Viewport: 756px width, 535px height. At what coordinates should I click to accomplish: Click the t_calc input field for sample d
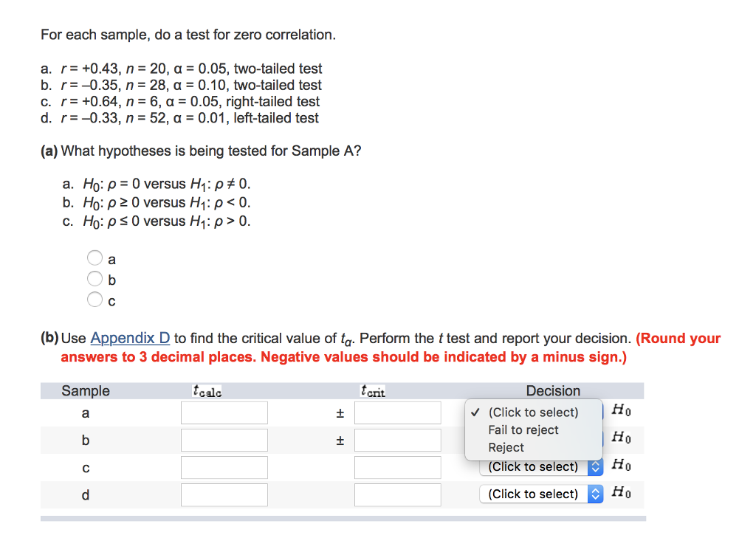coord(224,494)
